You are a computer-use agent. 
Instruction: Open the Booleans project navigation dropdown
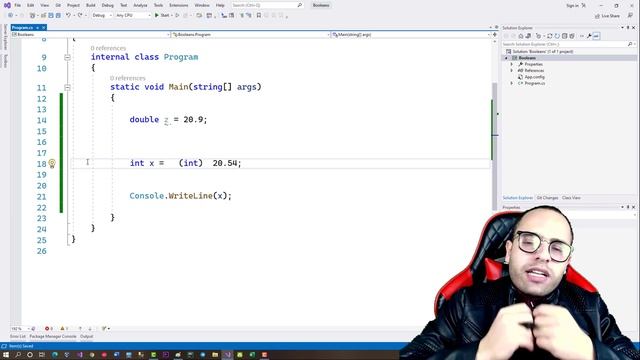click(x=91, y=35)
